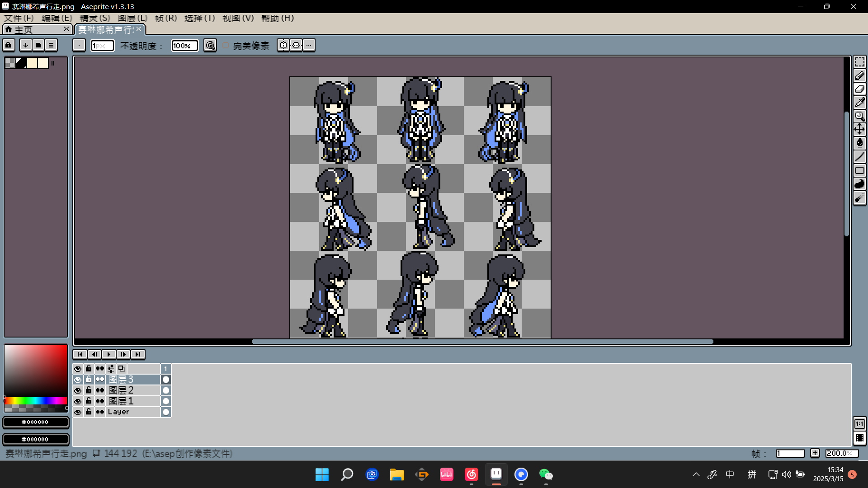Screen dimensions: 868x488
Task: Open the 视图 (V) menu
Action: click(238, 19)
